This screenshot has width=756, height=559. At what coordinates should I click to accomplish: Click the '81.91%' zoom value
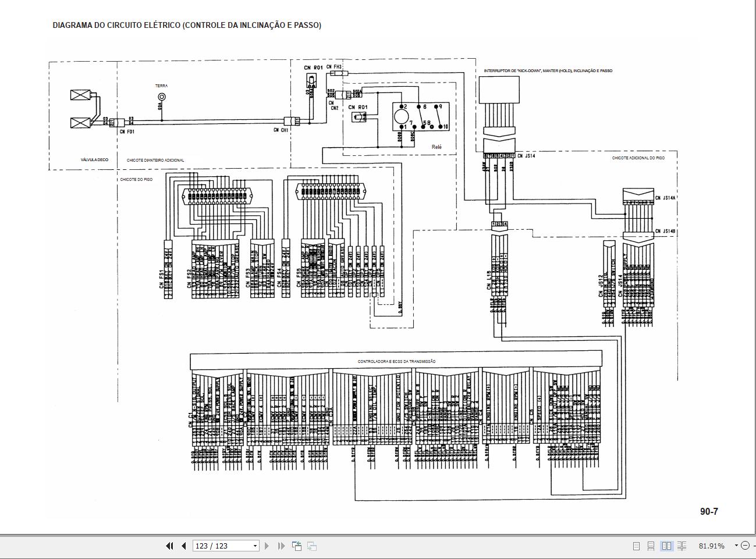click(712, 546)
